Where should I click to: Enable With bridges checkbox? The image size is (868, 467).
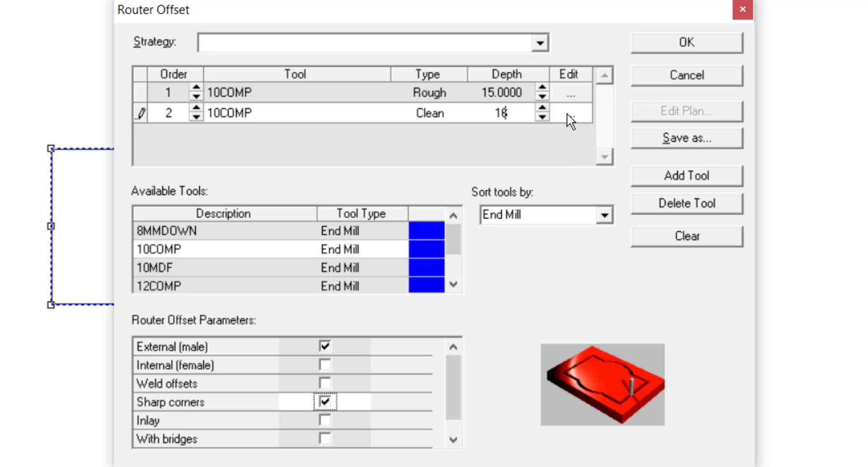tap(325, 438)
